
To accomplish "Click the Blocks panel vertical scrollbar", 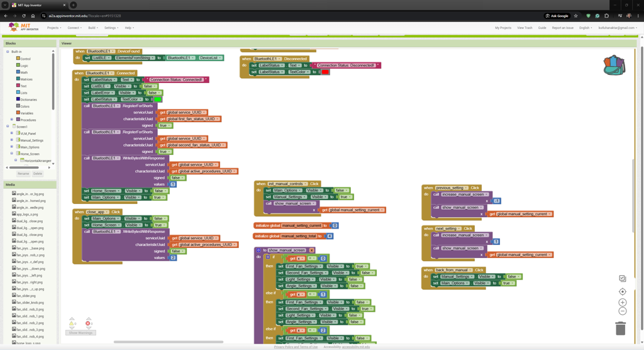I will tap(53, 81).
